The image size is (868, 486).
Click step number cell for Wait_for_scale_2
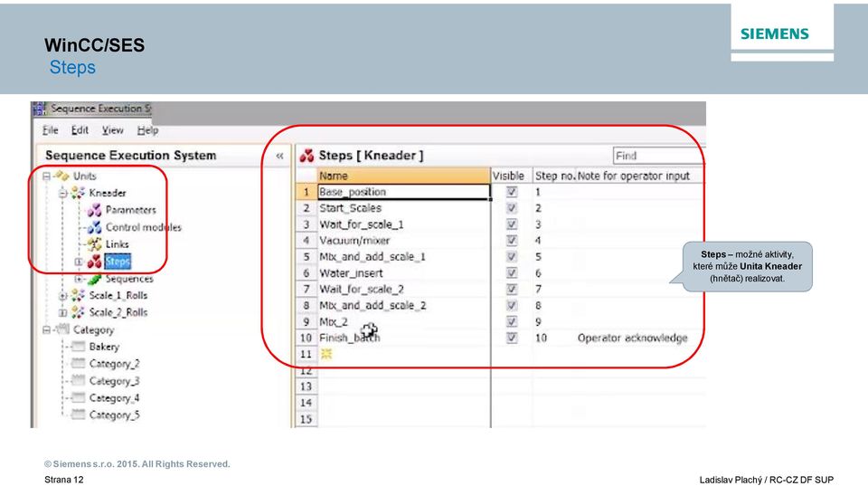(x=554, y=290)
